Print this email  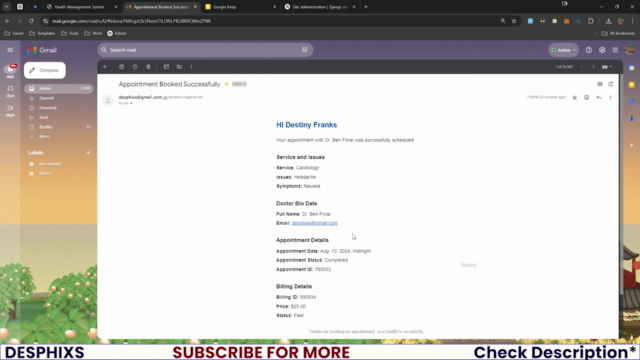click(600, 84)
